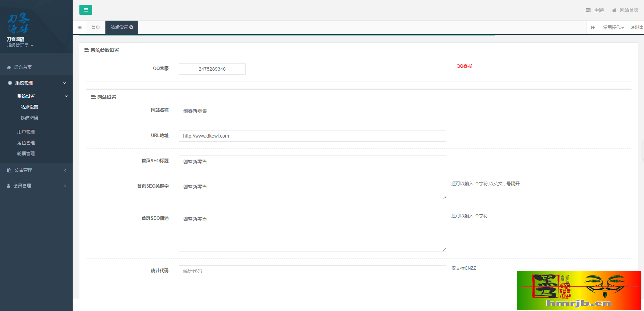
Task: Click the home icon beside 网站首页
Action: (614, 10)
